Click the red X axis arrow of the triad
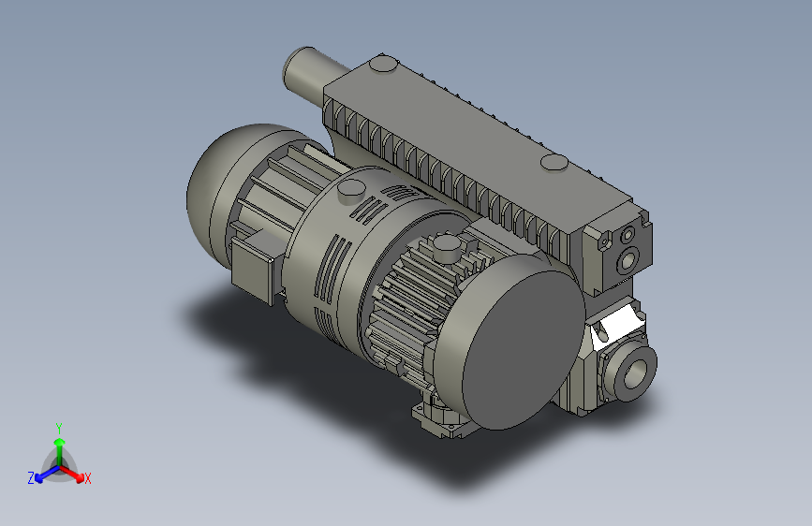The height and width of the screenshot is (526, 812). [71, 474]
